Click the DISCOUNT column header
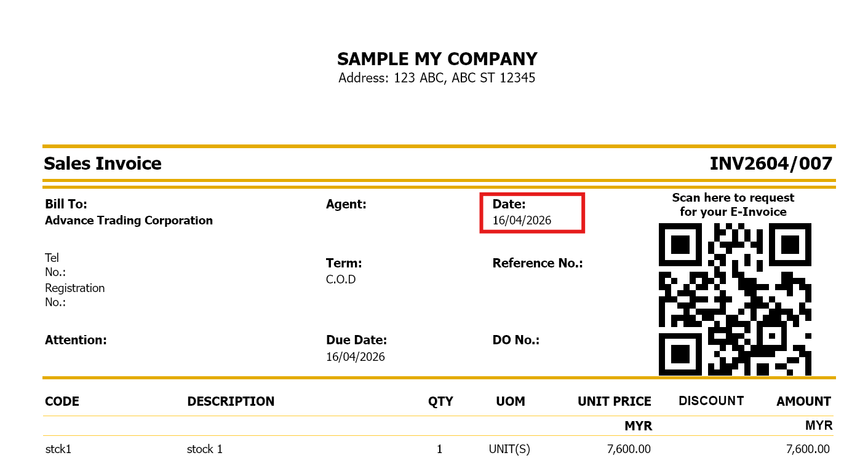Screen dimensions: 868x458 711,401
